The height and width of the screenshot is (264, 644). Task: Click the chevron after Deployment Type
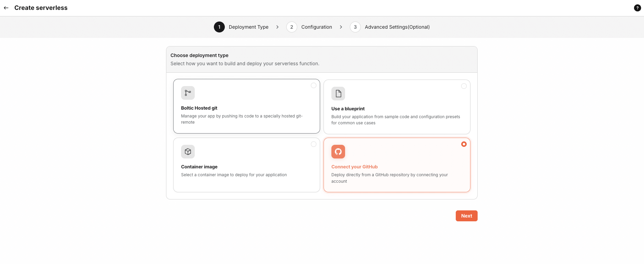tap(277, 27)
